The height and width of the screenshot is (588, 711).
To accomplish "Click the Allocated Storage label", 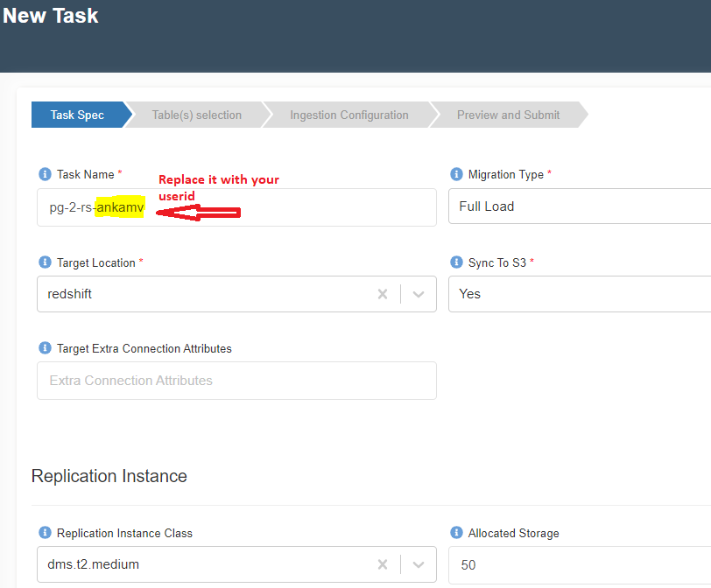I will 514,533.
